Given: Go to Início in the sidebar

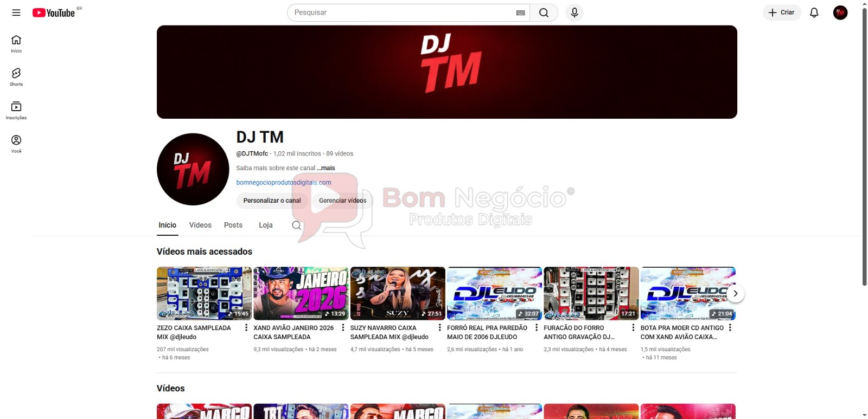Looking at the screenshot, I should point(16,44).
